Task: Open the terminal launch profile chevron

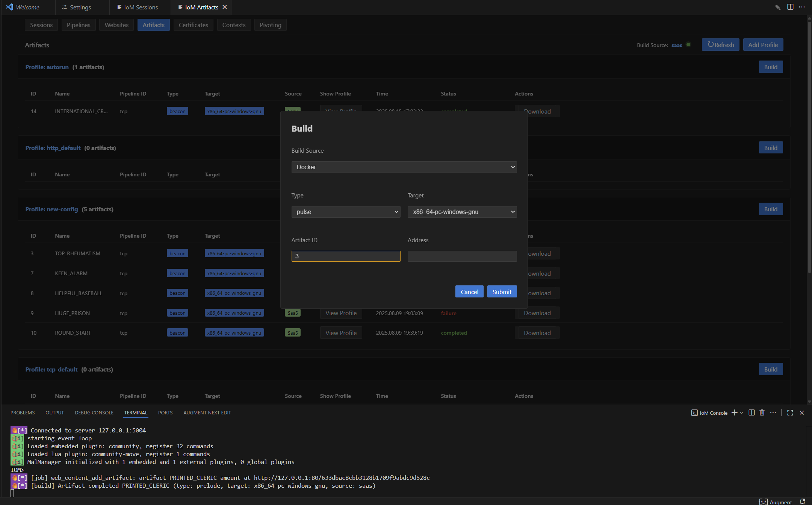Action: pyautogui.click(x=741, y=412)
